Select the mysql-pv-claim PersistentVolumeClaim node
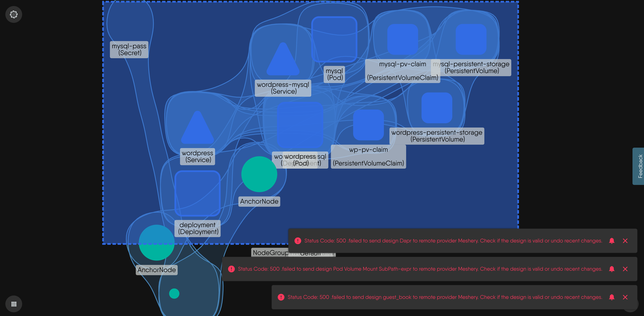This screenshot has height=316, width=644. [x=402, y=39]
